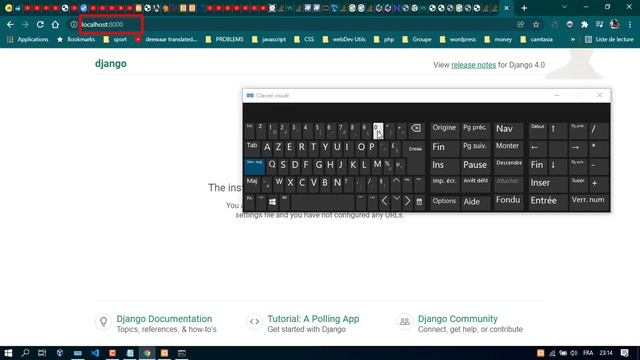Share this page via the address bar icon

click(520, 24)
